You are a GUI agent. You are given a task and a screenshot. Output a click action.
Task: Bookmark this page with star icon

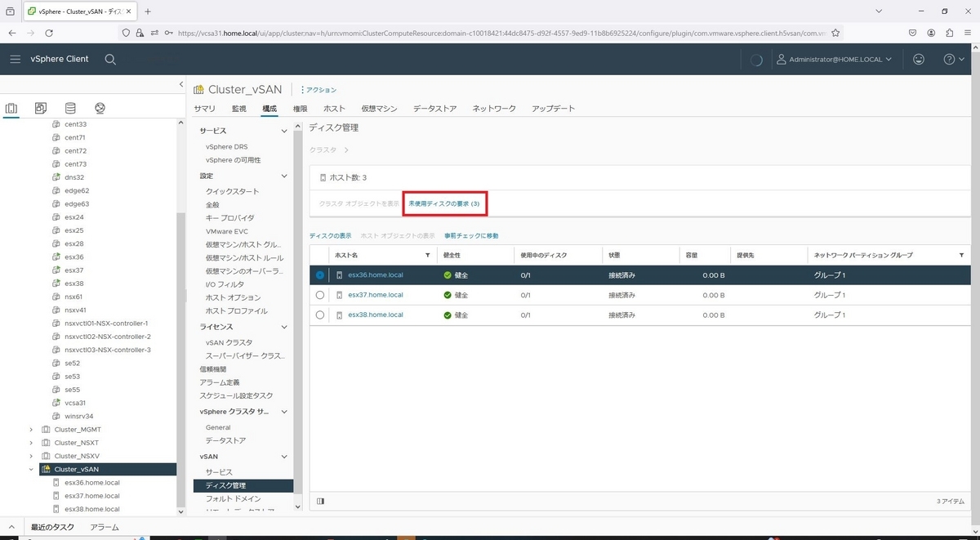coord(835,33)
